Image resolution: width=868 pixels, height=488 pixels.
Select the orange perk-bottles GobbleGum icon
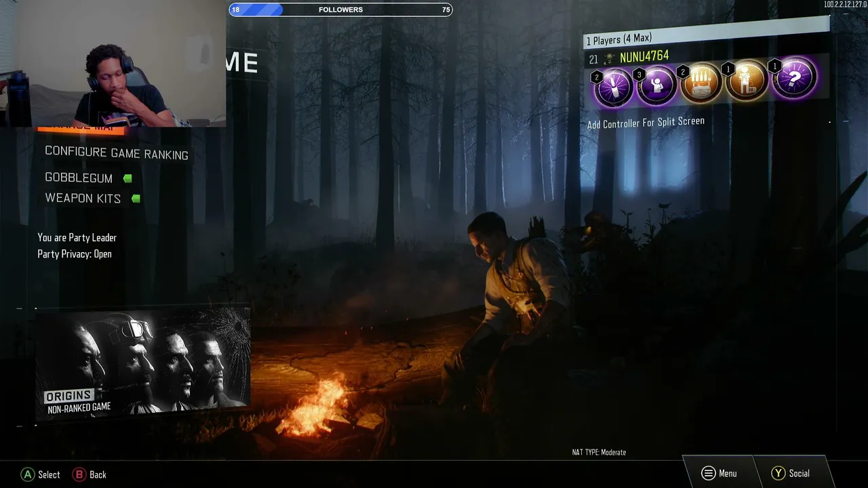(x=702, y=83)
